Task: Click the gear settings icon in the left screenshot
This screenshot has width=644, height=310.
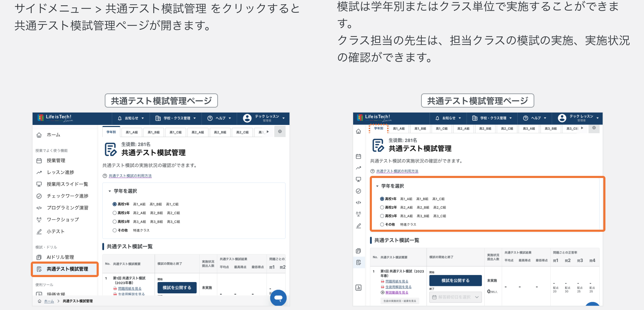Action: point(280,132)
